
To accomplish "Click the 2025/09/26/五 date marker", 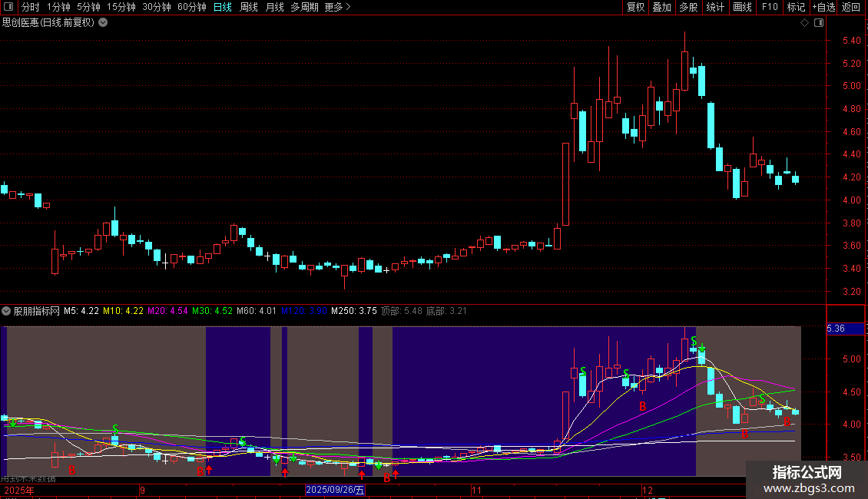I will pyautogui.click(x=335, y=490).
